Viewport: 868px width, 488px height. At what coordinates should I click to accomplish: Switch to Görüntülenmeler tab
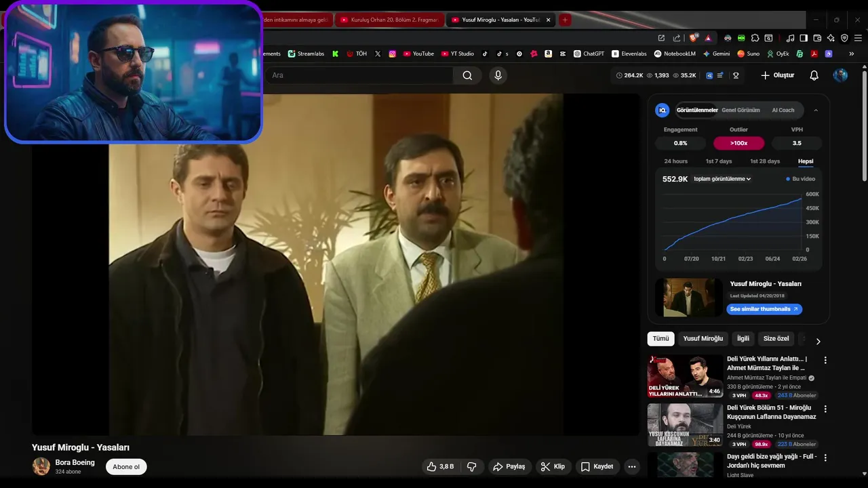click(x=697, y=110)
